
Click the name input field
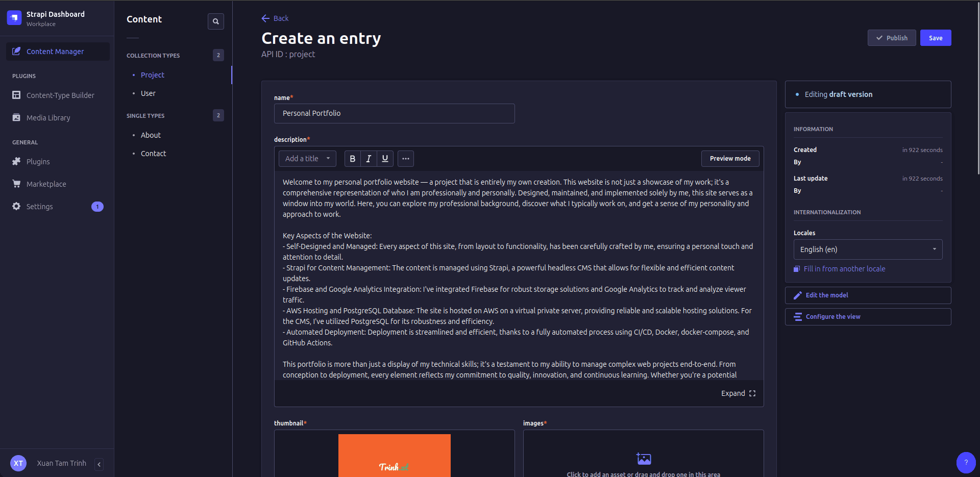click(395, 113)
